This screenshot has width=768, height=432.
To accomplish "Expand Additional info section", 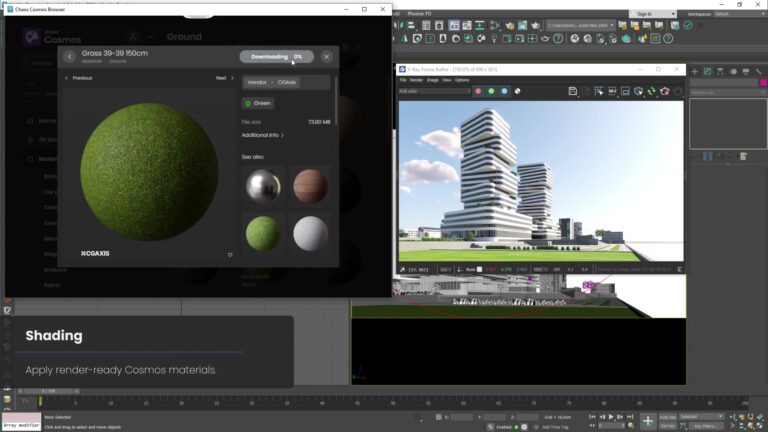I will click(263, 135).
